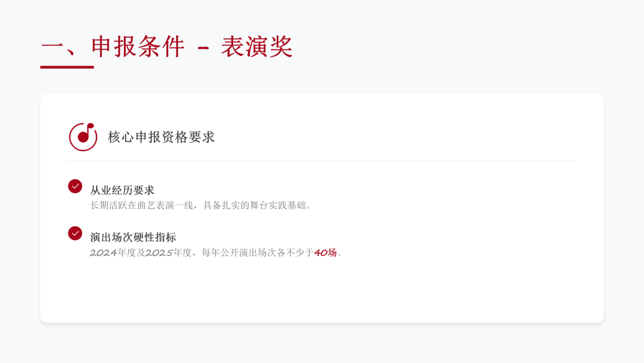Select the heading 核心申报资格要求
644x363 pixels.
coord(161,137)
